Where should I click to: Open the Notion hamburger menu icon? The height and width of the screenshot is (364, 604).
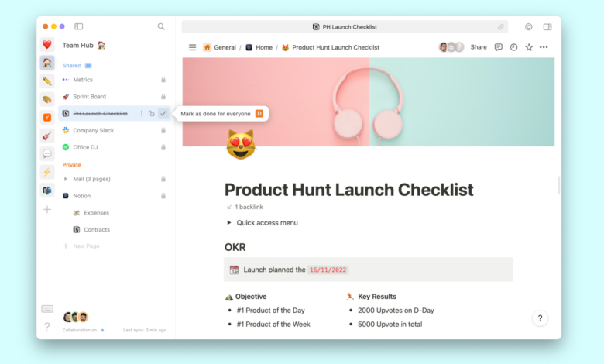[192, 47]
